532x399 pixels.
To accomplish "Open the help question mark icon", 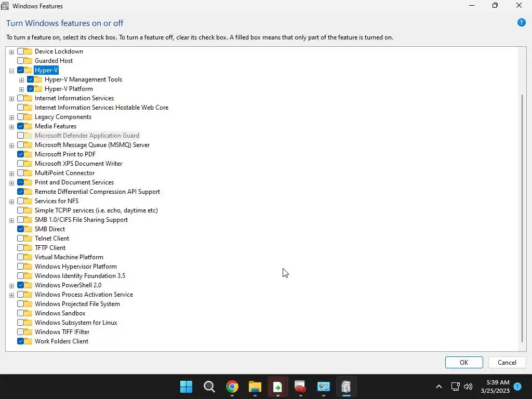I will pyautogui.click(x=521, y=23).
